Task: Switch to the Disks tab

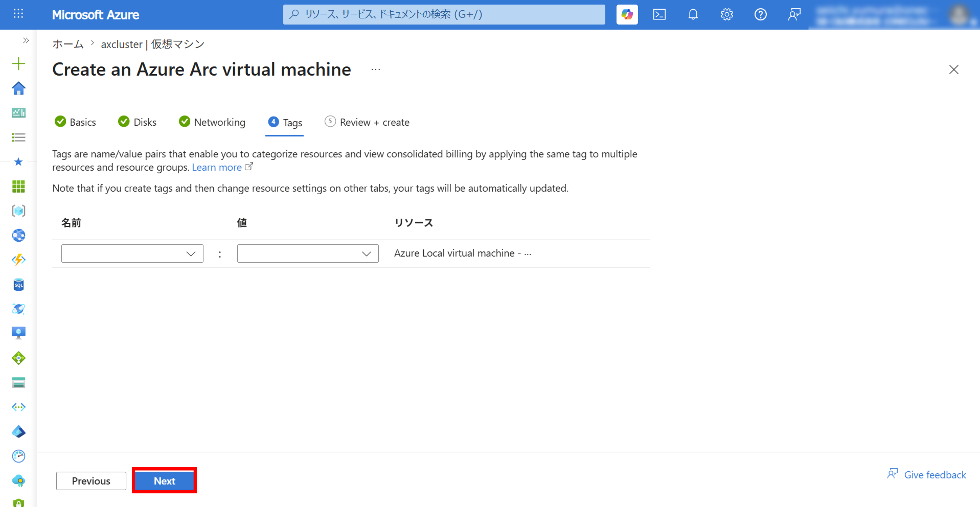Action: point(137,122)
